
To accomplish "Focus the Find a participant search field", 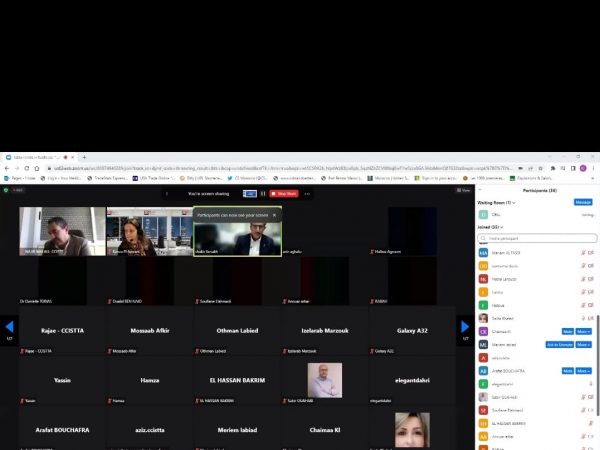I will pos(537,238).
